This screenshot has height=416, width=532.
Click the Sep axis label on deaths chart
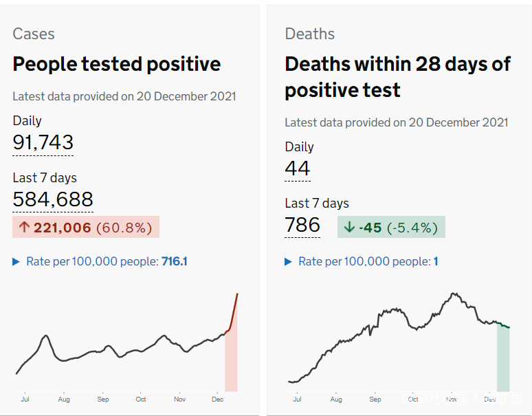pyautogui.click(x=375, y=399)
